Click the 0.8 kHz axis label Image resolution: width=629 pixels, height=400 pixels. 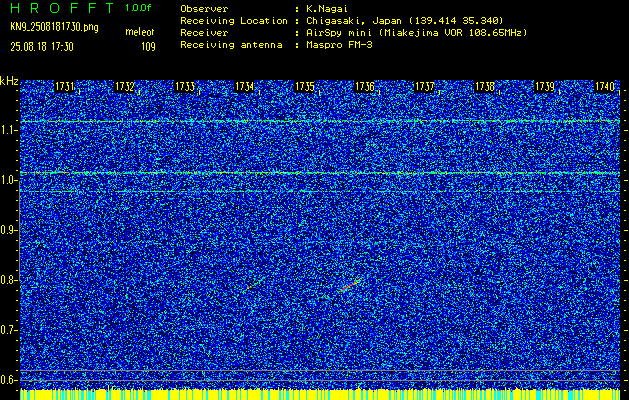click(7, 280)
